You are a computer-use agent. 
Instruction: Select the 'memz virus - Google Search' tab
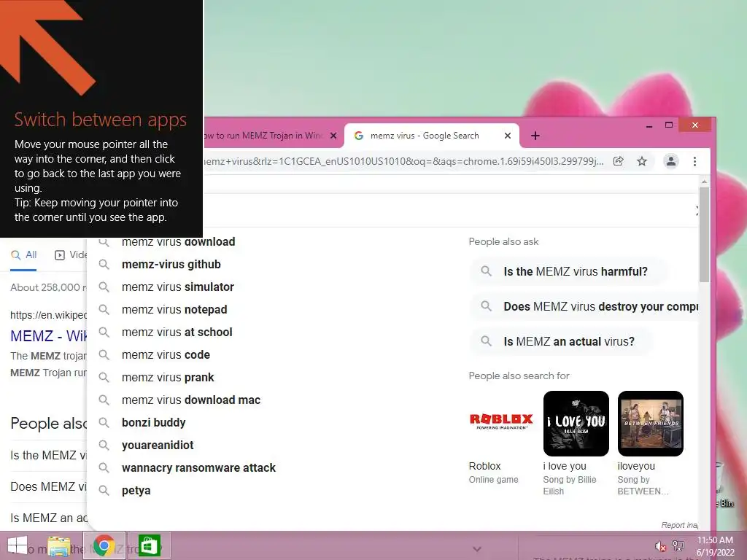(431, 136)
